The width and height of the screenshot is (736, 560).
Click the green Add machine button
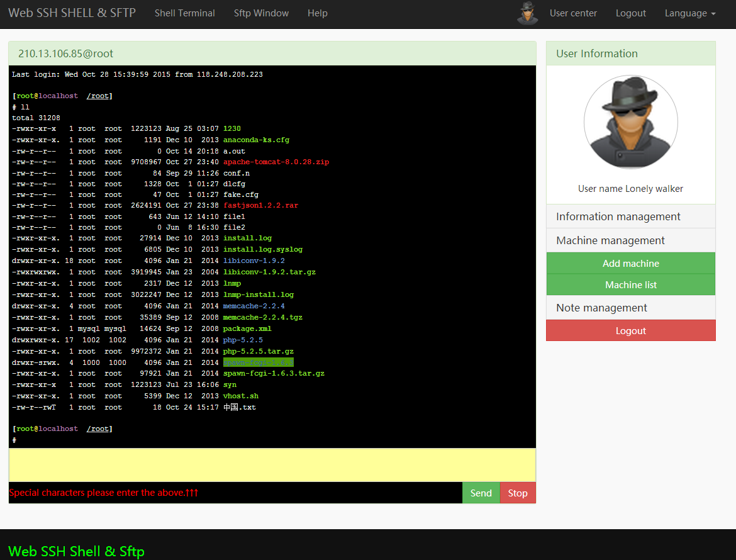[x=630, y=264]
